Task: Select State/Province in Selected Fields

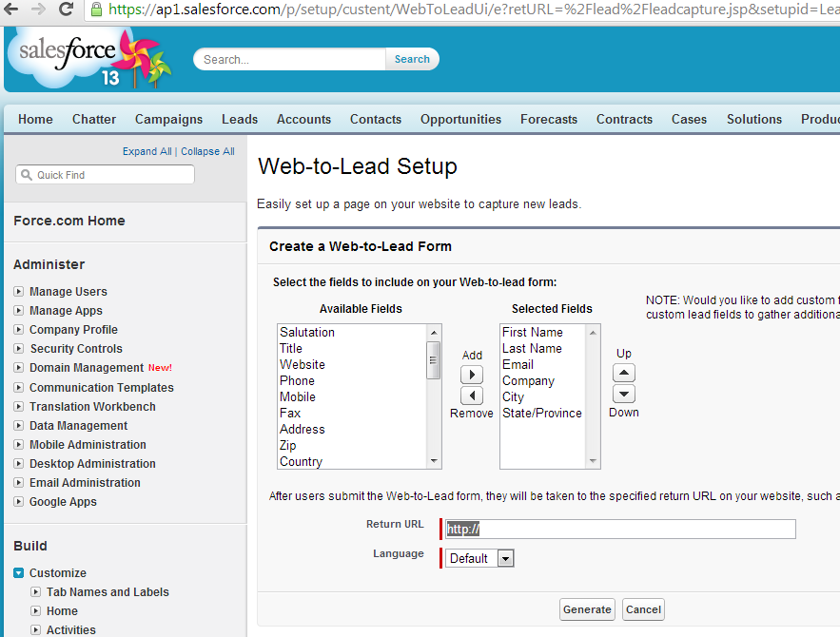Action: point(541,414)
